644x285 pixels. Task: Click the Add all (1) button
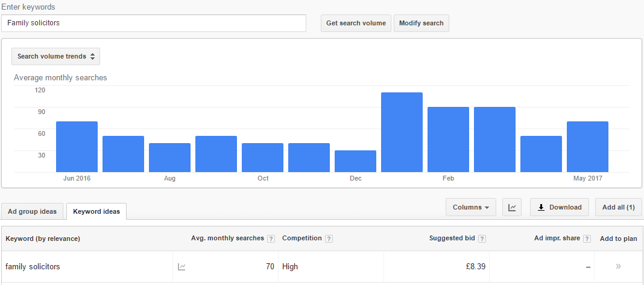coord(618,207)
